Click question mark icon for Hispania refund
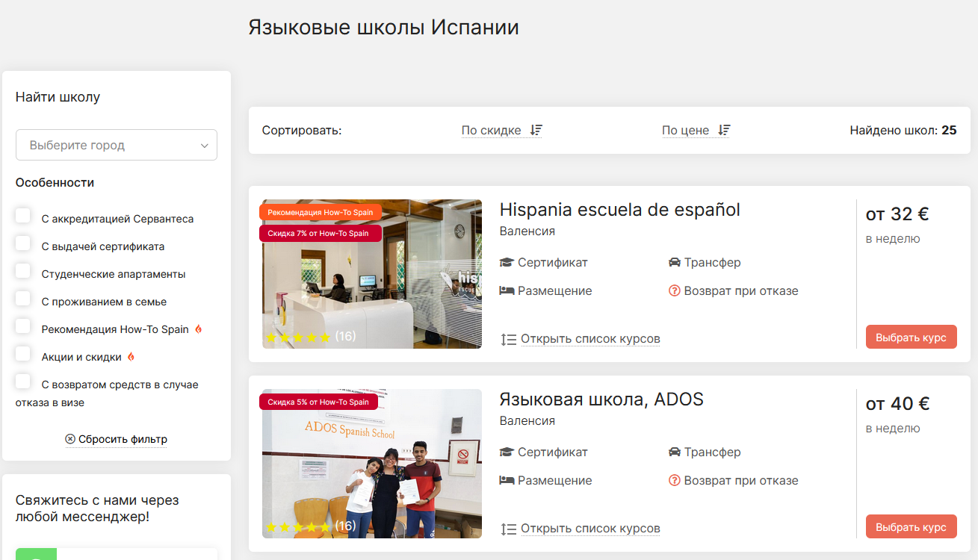 tap(674, 291)
